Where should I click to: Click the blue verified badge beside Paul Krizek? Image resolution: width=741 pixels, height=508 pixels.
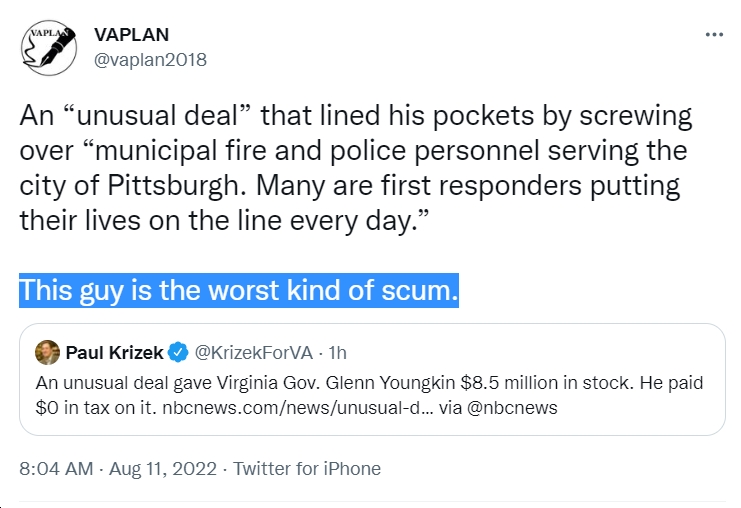[178, 353]
